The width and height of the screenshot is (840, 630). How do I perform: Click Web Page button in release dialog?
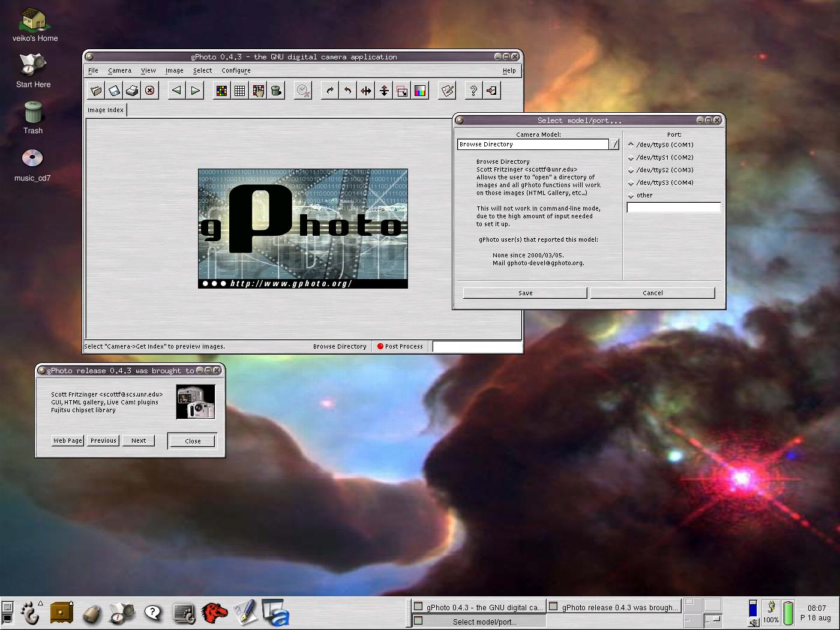68,440
